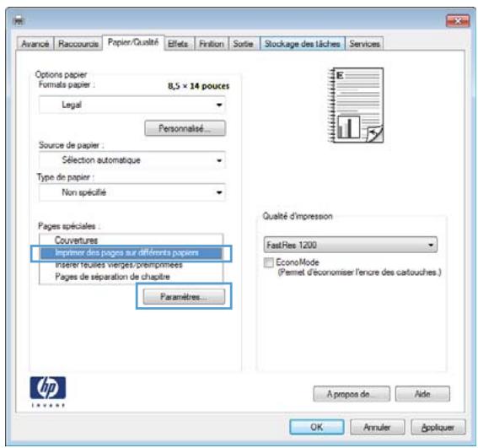
Task: Click the printer icon in title bar
Action: coord(19,21)
